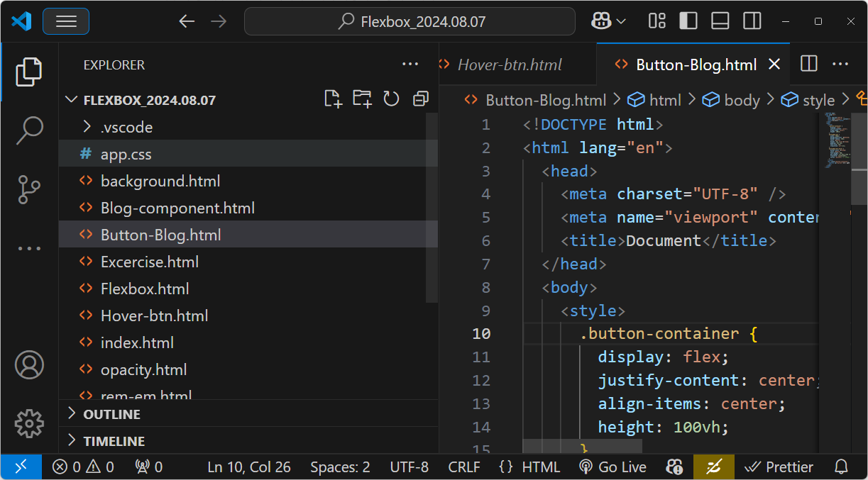Open command center search Flexbox_2024.08.07

410,21
